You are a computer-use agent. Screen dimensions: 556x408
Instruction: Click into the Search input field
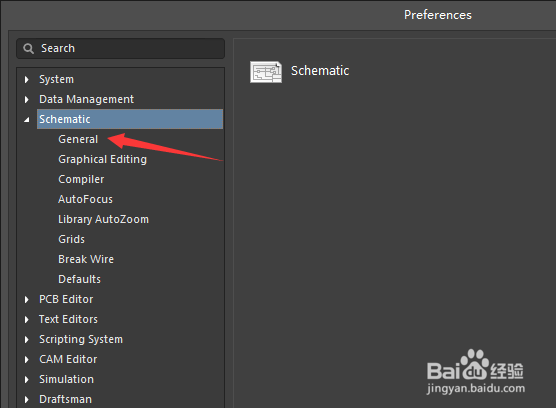pos(121,49)
